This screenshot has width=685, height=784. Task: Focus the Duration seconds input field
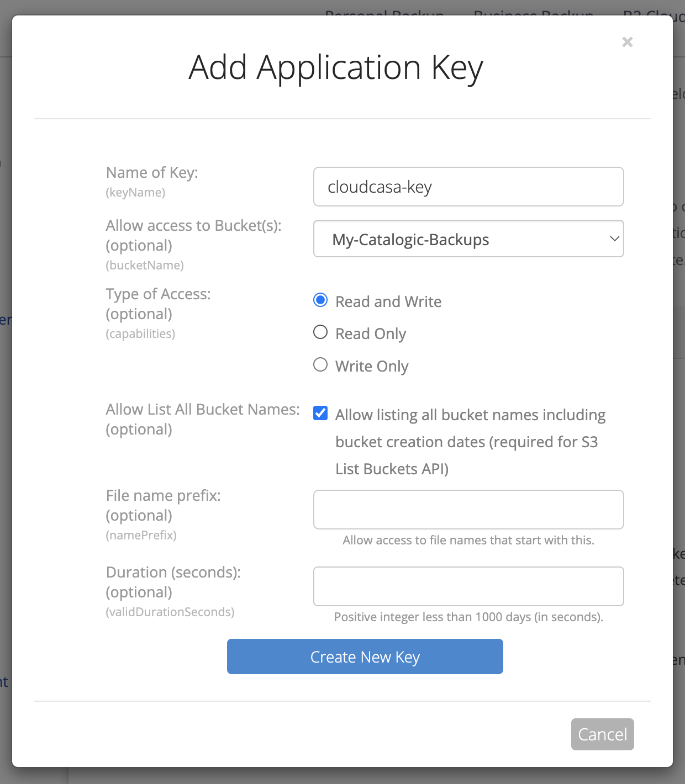tap(468, 586)
